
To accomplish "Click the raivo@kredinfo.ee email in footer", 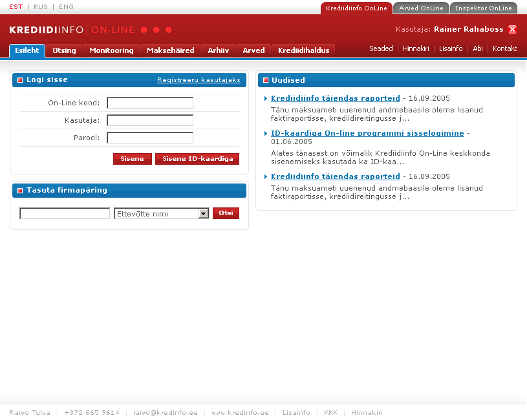I will pos(166,413).
